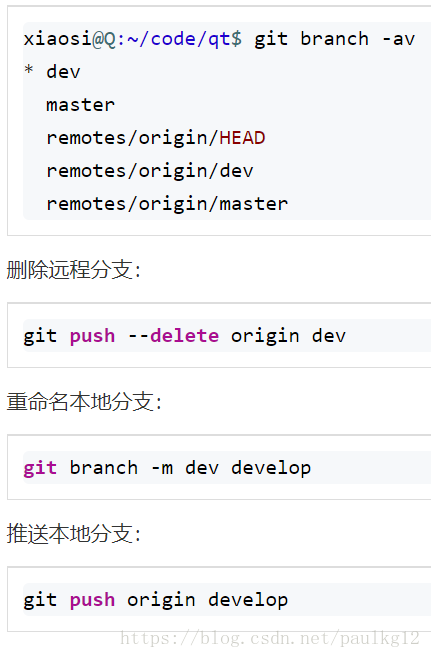The height and width of the screenshot is (658, 431).
Task: Click the '删除远程分支:' heading text
Action: click(73, 269)
